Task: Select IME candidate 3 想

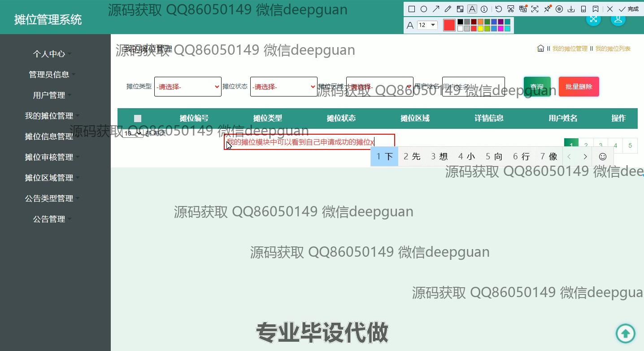Action: tap(439, 156)
